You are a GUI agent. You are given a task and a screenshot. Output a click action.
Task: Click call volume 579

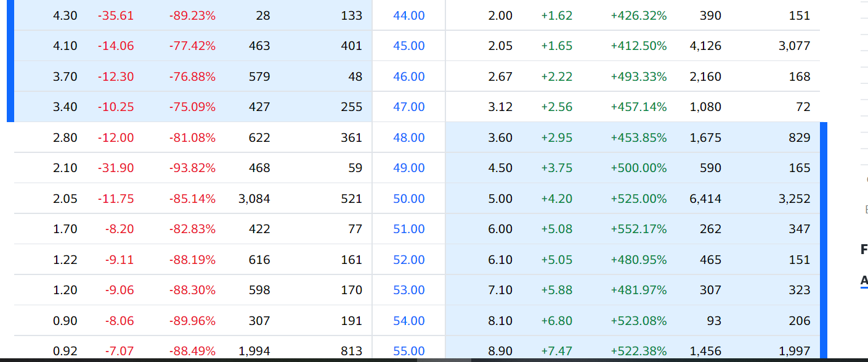tap(259, 76)
